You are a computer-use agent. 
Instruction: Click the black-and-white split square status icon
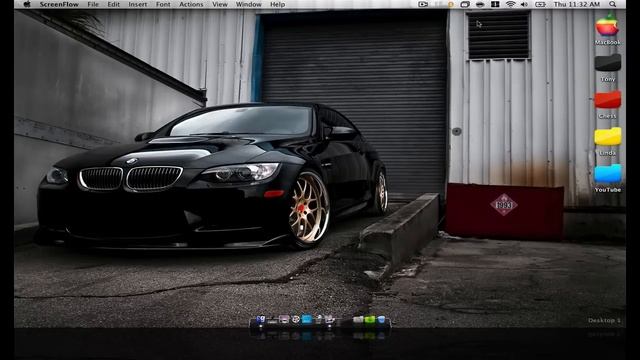[x=495, y=4]
